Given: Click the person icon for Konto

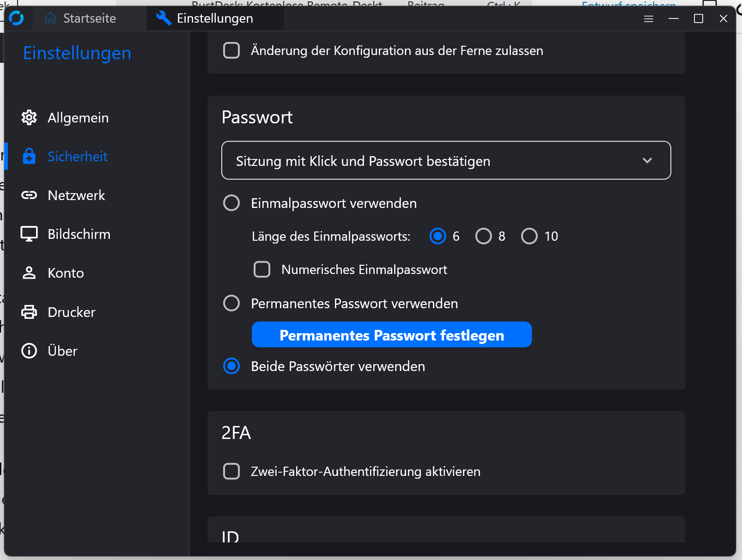Looking at the screenshot, I should [x=29, y=273].
